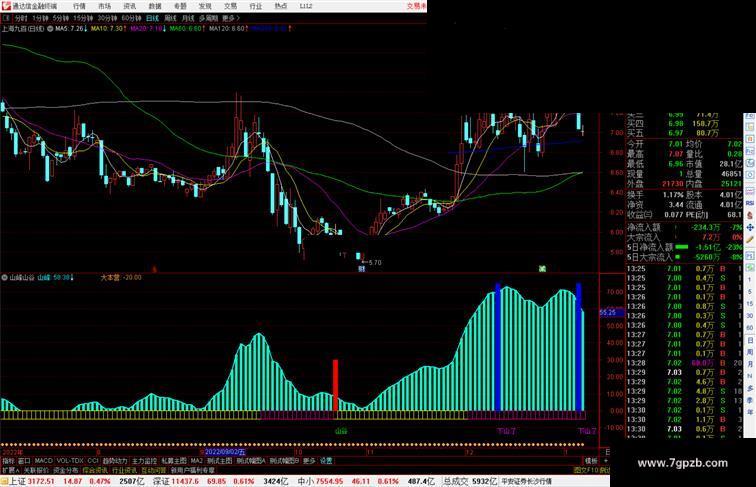
Task: Click the small box icon before 分时
Action: [x=6, y=18]
